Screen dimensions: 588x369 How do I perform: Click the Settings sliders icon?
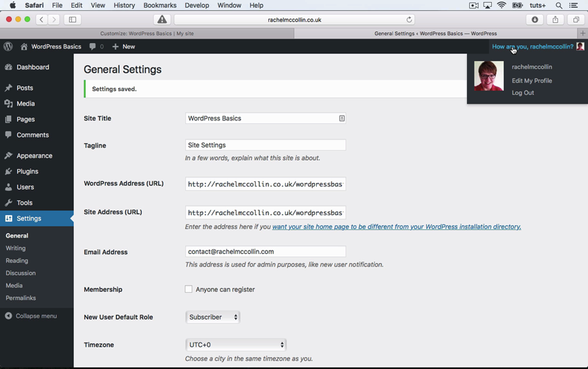click(x=8, y=219)
